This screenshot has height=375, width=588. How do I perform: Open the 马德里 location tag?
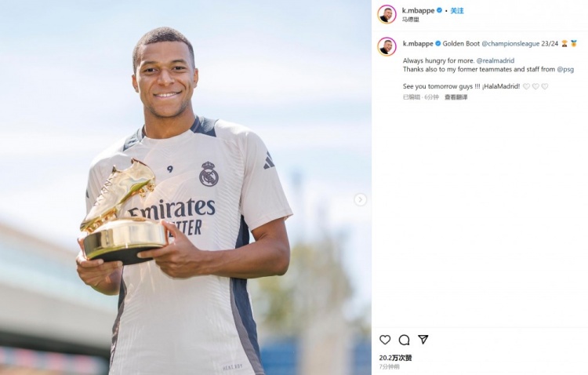(x=410, y=19)
